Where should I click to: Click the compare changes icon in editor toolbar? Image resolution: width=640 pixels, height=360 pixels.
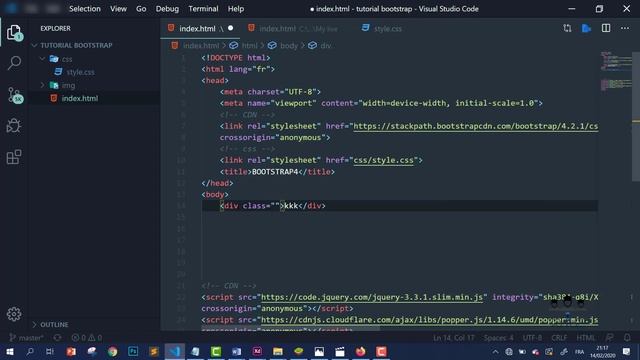pos(567,28)
